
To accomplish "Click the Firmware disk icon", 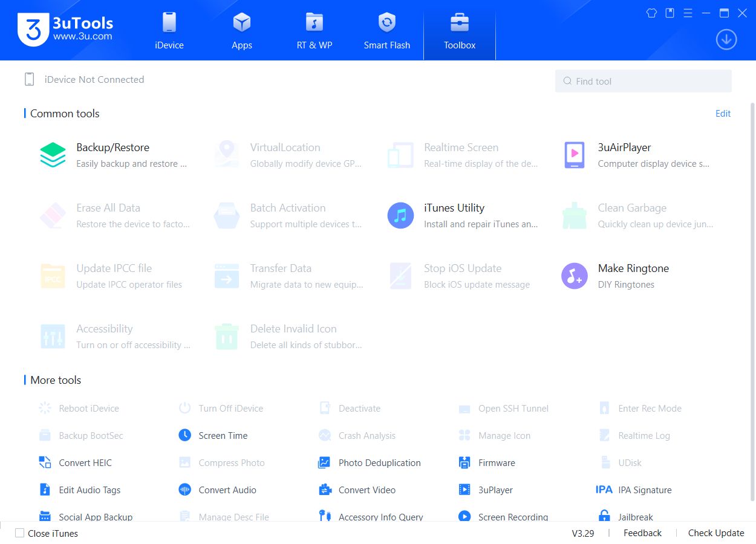I will (x=464, y=462).
